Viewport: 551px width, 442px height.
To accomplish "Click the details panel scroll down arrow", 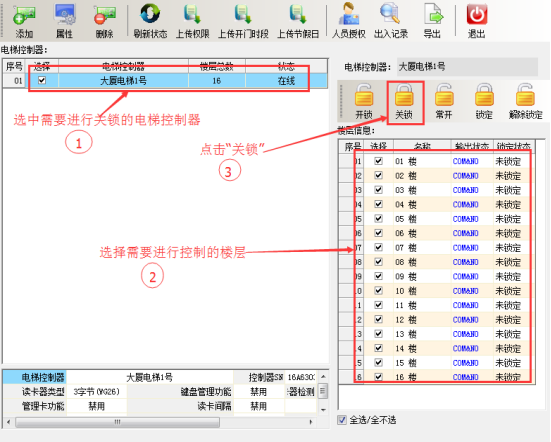I will (323, 410).
